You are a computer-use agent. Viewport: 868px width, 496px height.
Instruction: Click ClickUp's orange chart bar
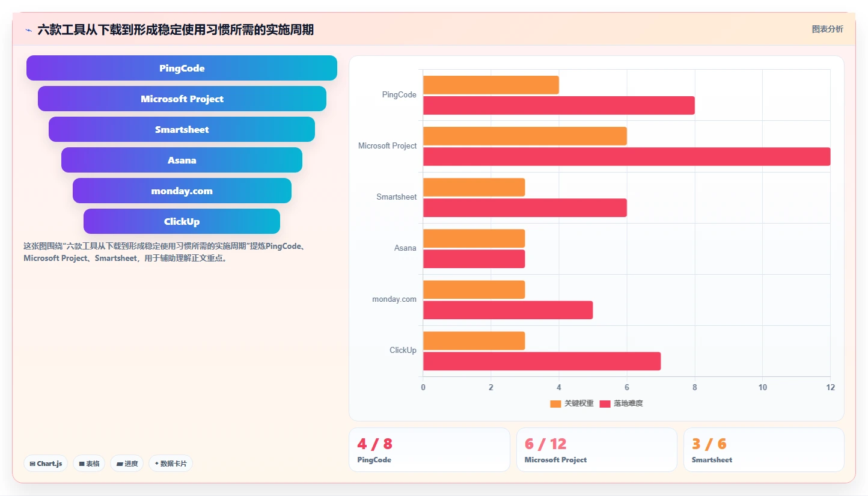point(474,340)
